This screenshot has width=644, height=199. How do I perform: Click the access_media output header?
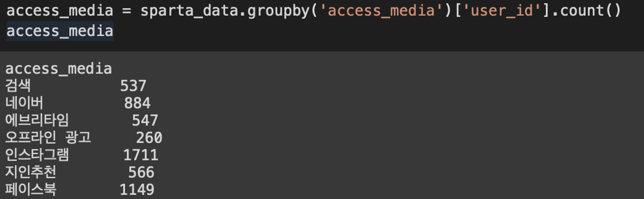click(59, 69)
